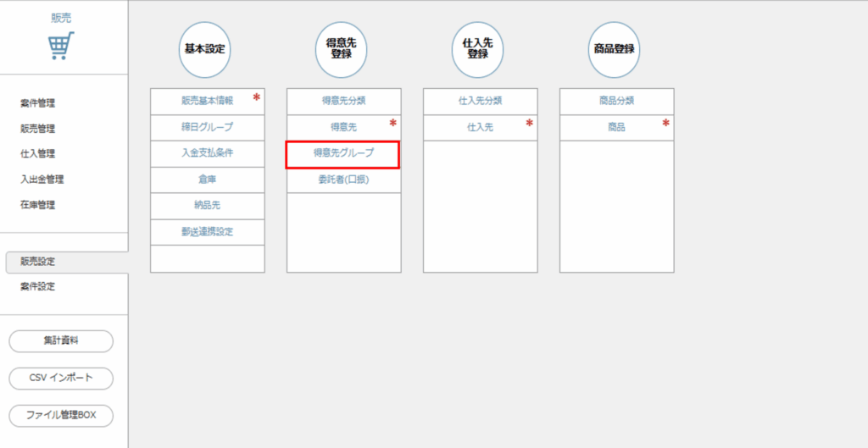Go to 入出金管理 in the sidebar
The height and width of the screenshot is (448, 868).
42,179
